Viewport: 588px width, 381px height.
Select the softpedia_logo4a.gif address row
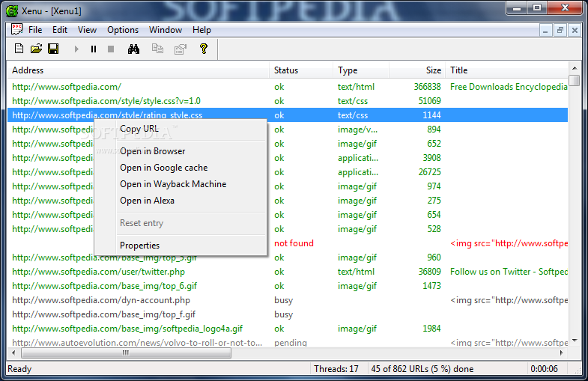click(x=288, y=329)
